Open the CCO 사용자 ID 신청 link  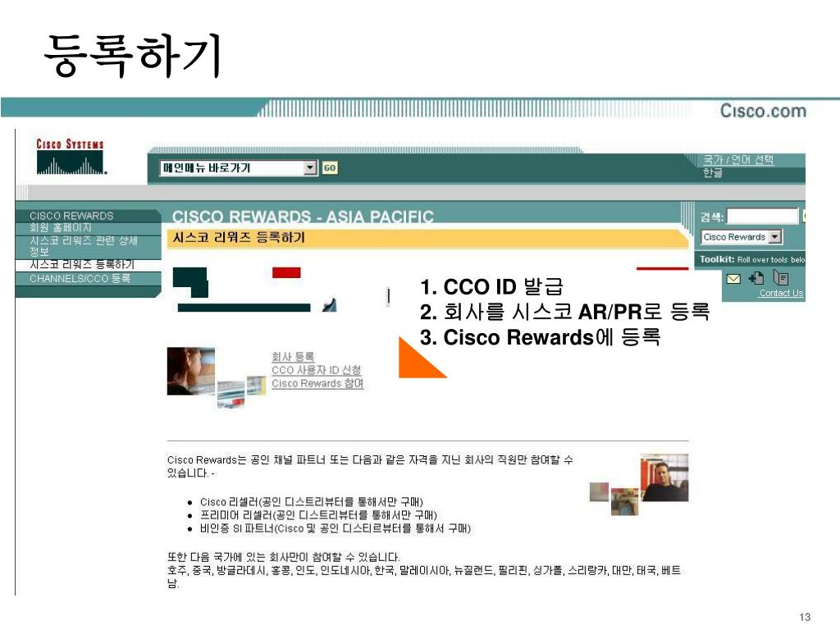pos(316,370)
